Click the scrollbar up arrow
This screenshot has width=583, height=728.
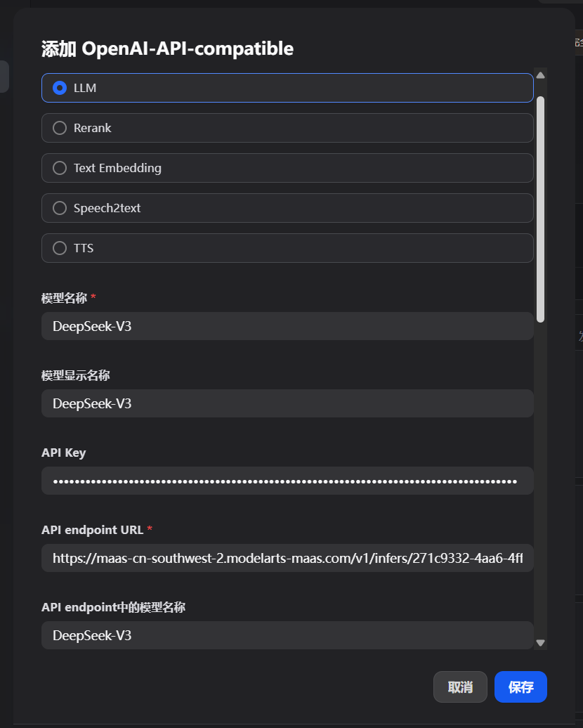(x=540, y=75)
